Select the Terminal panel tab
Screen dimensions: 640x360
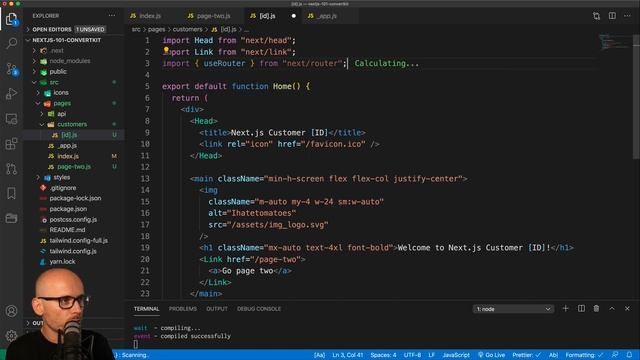coord(147,309)
